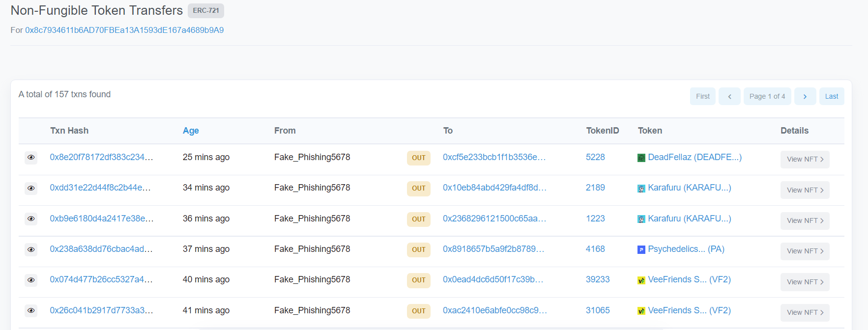This screenshot has height=330, width=868.
Task: Open View NFT for DeadFellaz 5228
Action: pos(804,159)
